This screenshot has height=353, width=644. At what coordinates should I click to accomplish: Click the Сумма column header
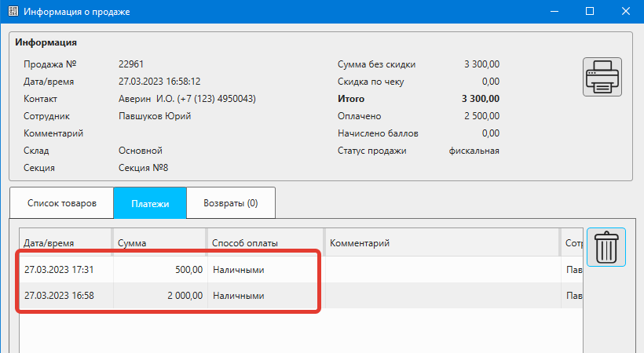click(159, 243)
